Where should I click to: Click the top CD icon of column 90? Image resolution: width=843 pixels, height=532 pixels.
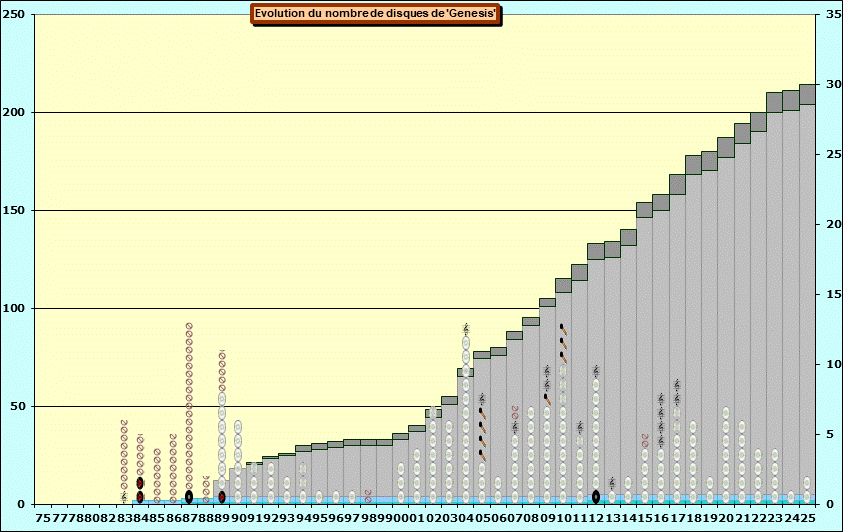tap(238, 427)
